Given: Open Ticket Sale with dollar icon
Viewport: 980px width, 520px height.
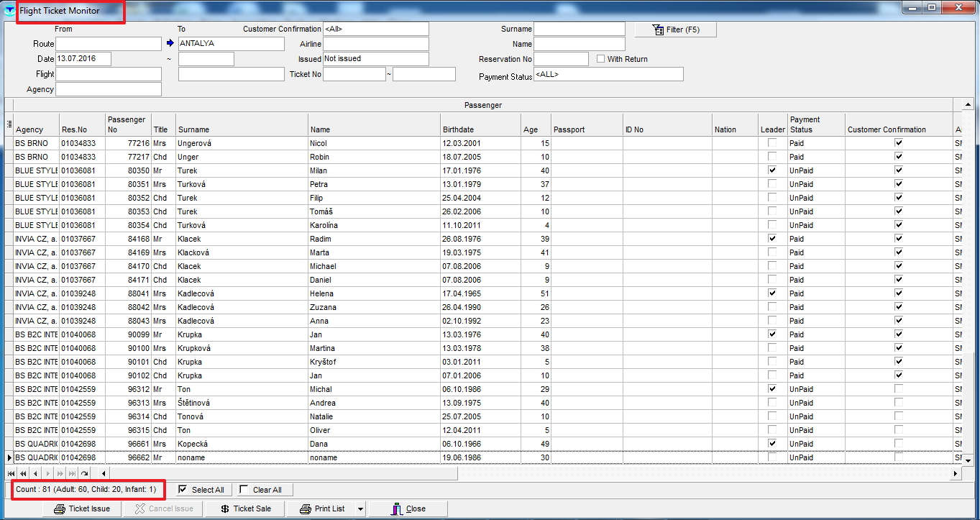Looking at the screenshot, I should pos(244,508).
